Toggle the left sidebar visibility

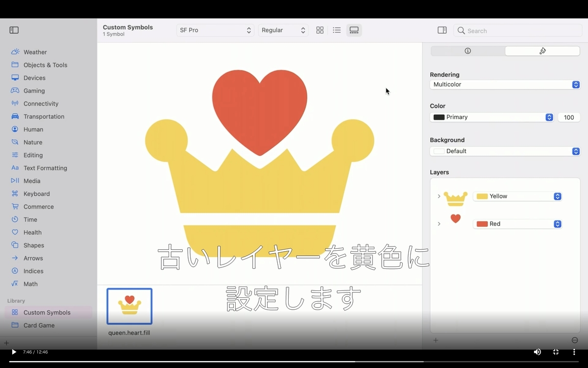pos(14,30)
